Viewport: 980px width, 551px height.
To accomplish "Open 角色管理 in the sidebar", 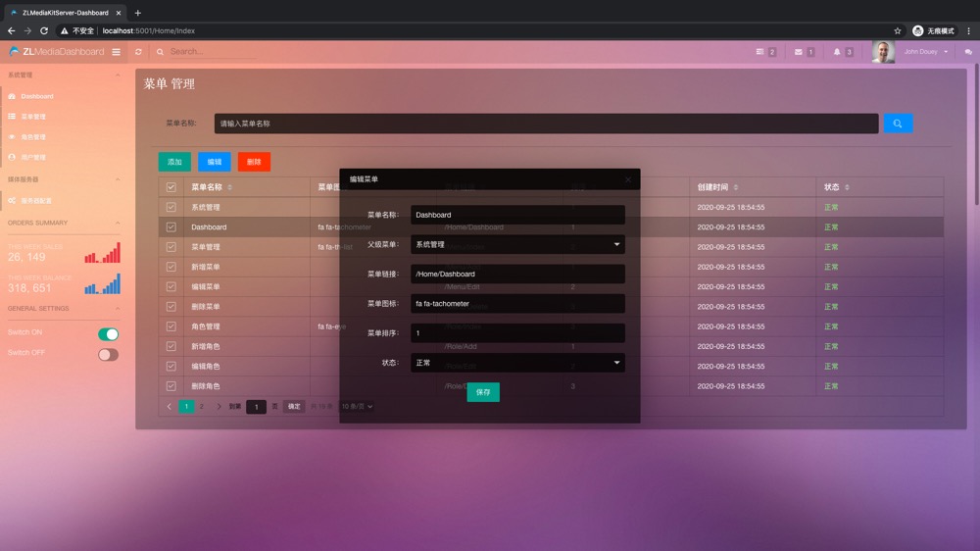I will point(33,137).
